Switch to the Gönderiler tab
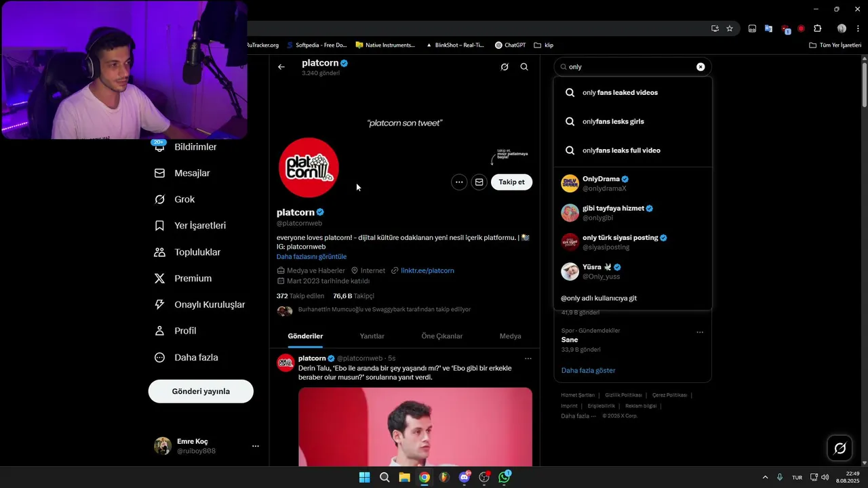868x488 pixels. pyautogui.click(x=305, y=336)
